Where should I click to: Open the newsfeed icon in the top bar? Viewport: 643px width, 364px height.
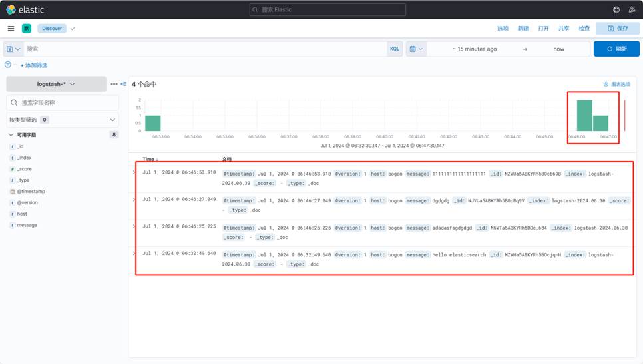[x=632, y=9]
